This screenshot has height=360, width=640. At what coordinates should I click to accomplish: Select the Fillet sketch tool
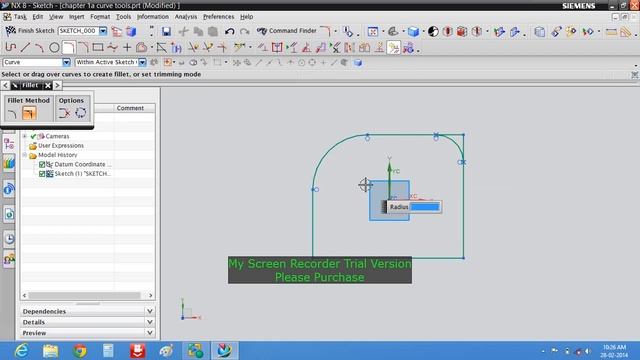pos(68,48)
